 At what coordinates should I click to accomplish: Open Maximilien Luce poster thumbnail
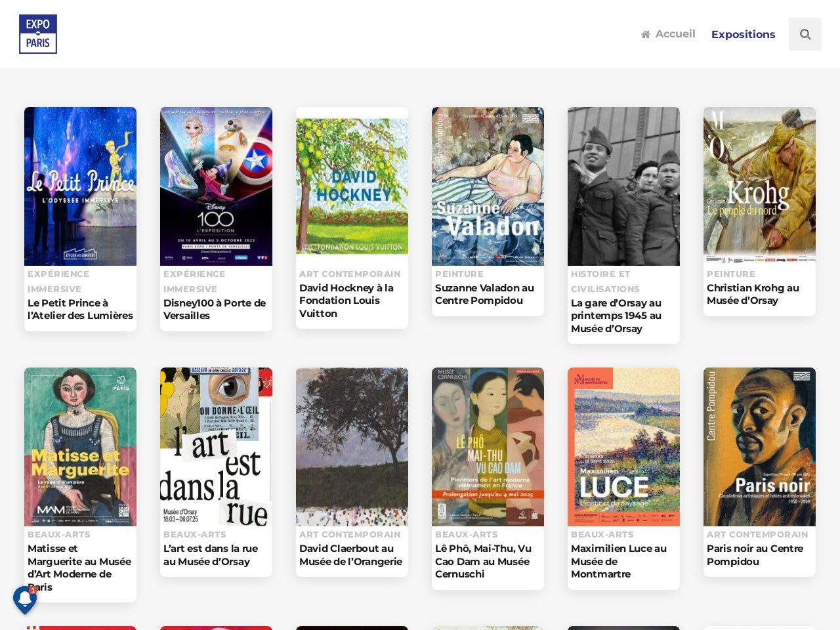623,447
